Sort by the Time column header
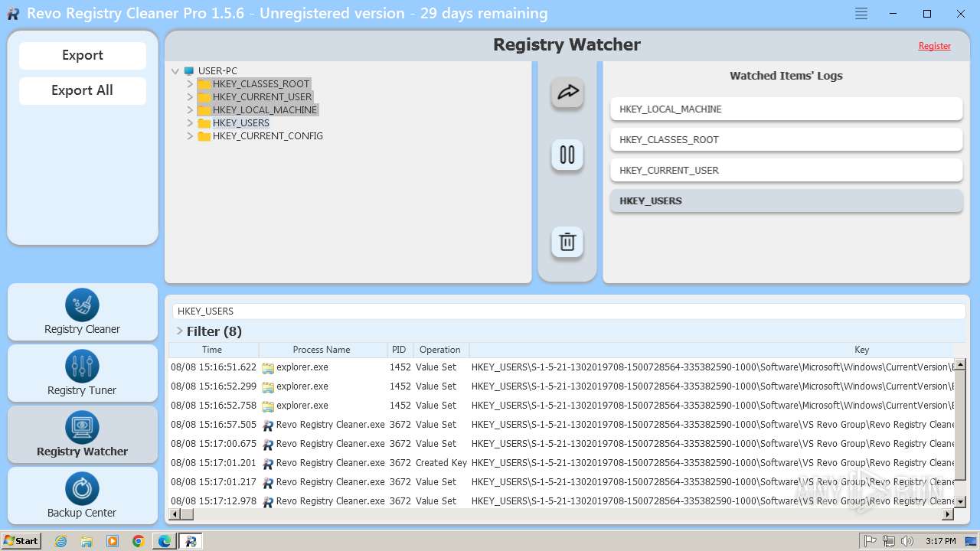980x551 pixels. pyautogui.click(x=213, y=350)
